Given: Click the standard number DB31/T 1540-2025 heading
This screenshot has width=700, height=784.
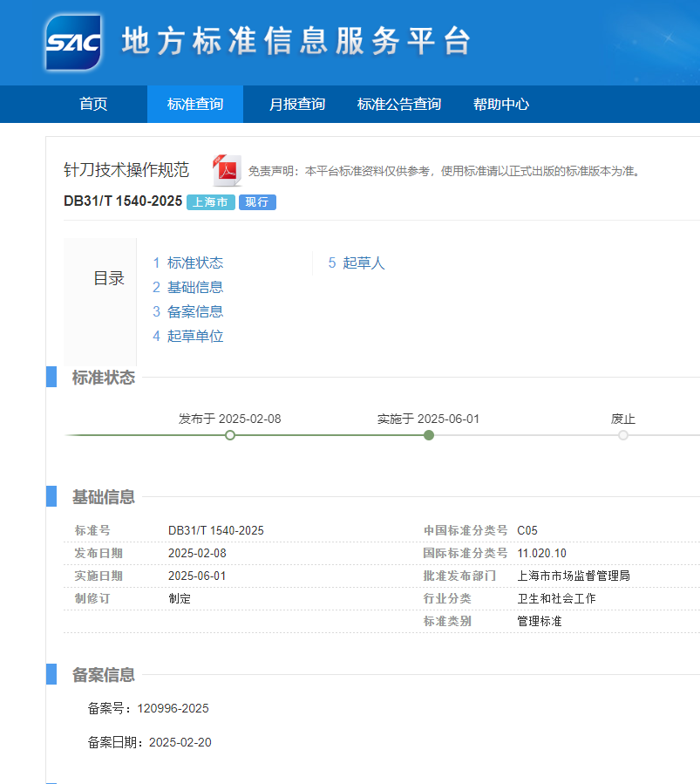Looking at the screenshot, I should tap(123, 201).
